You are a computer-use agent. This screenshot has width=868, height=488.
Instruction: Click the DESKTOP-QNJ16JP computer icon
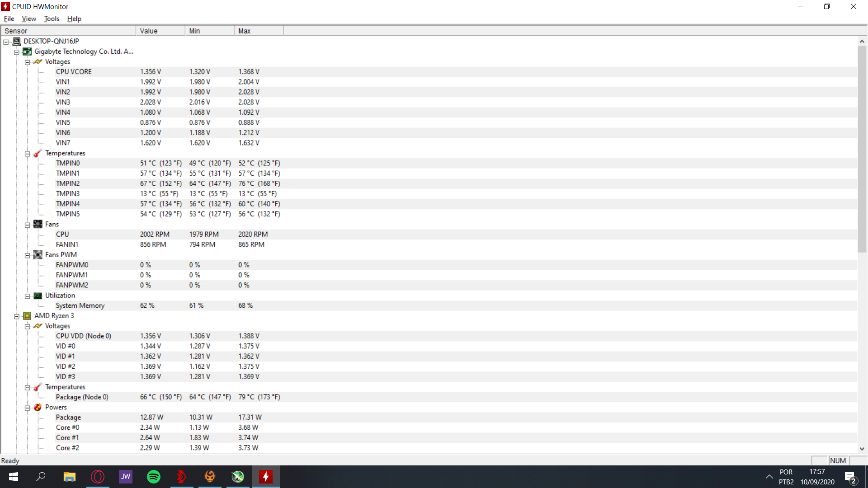coord(17,41)
